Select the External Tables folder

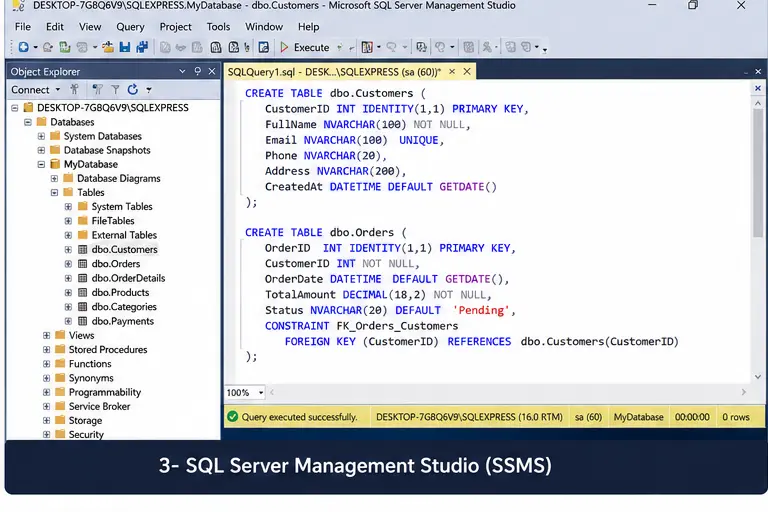click(x=124, y=235)
